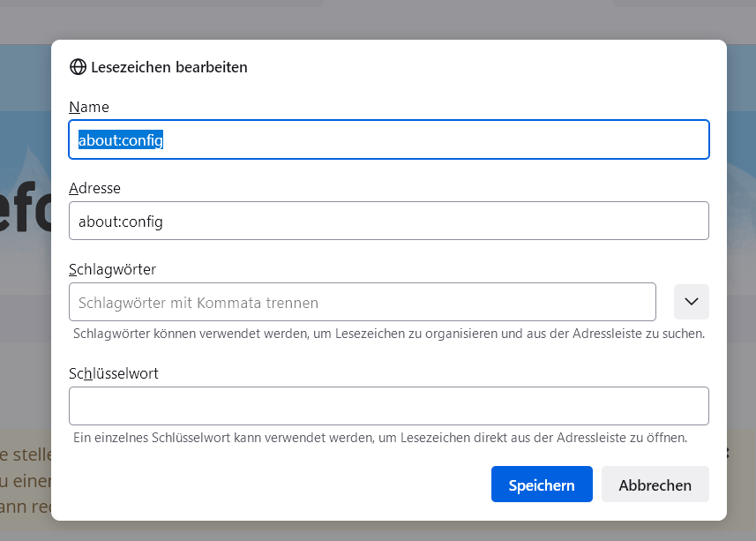
Task: Click the Name field label
Action: click(x=89, y=107)
